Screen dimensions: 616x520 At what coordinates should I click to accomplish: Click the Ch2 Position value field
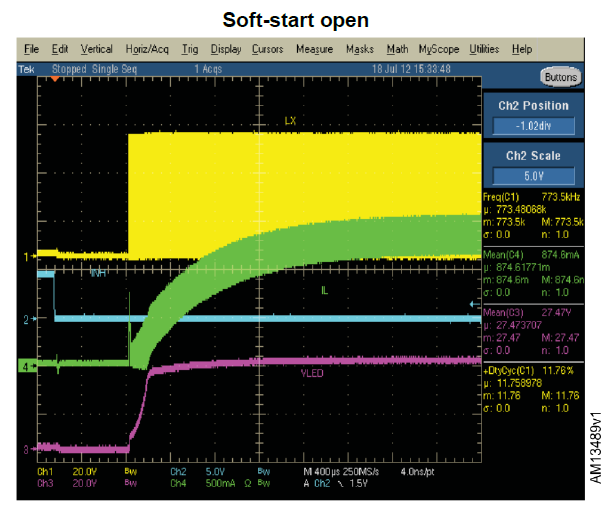[533, 127]
